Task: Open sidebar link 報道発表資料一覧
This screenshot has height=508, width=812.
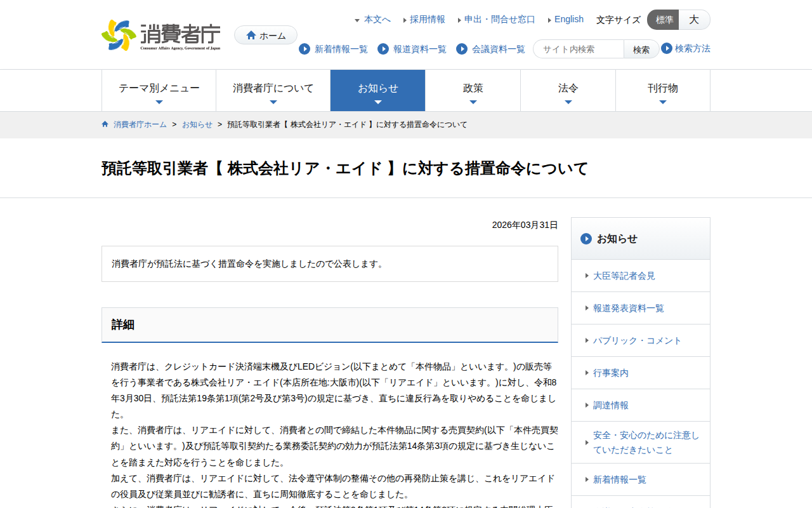Action: click(629, 308)
